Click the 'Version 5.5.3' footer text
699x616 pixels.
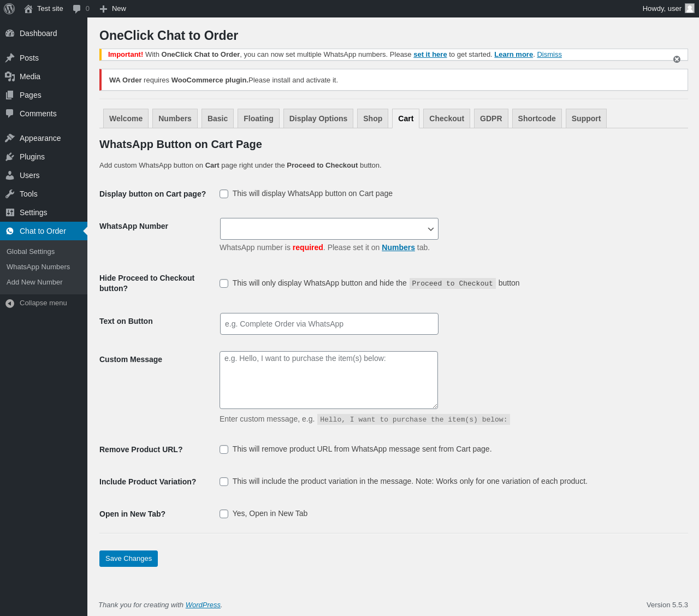tap(667, 605)
